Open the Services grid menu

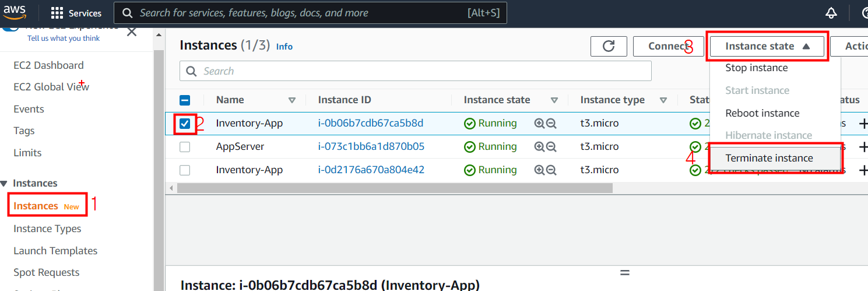[76, 13]
